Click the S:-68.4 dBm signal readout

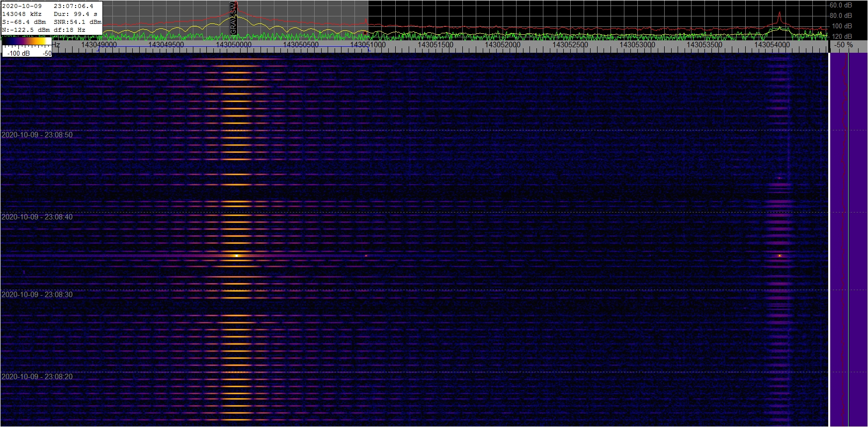pyautogui.click(x=24, y=22)
